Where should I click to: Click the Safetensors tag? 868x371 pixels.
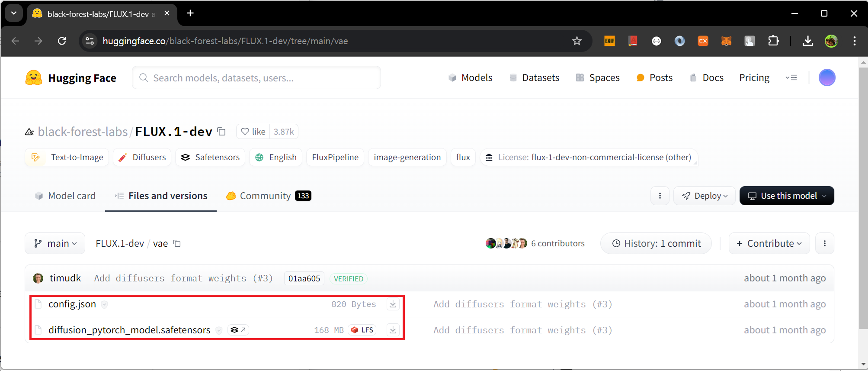210,157
